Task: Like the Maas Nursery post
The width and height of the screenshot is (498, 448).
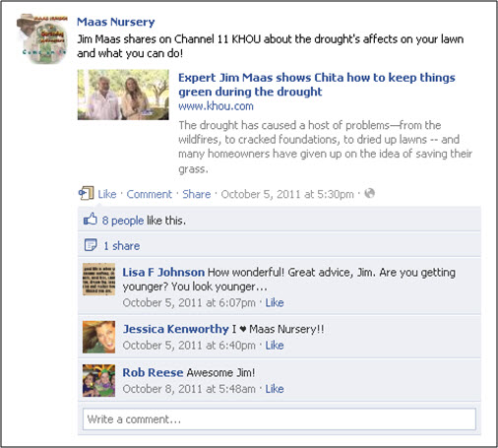Action: pyautogui.click(x=107, y=194)
